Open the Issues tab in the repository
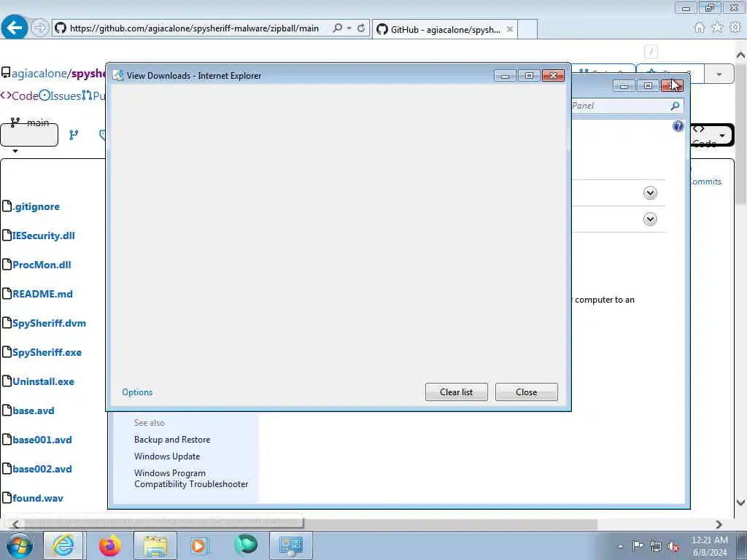Image resolution: width=747 pixels, height=560 pixels. 60,96
